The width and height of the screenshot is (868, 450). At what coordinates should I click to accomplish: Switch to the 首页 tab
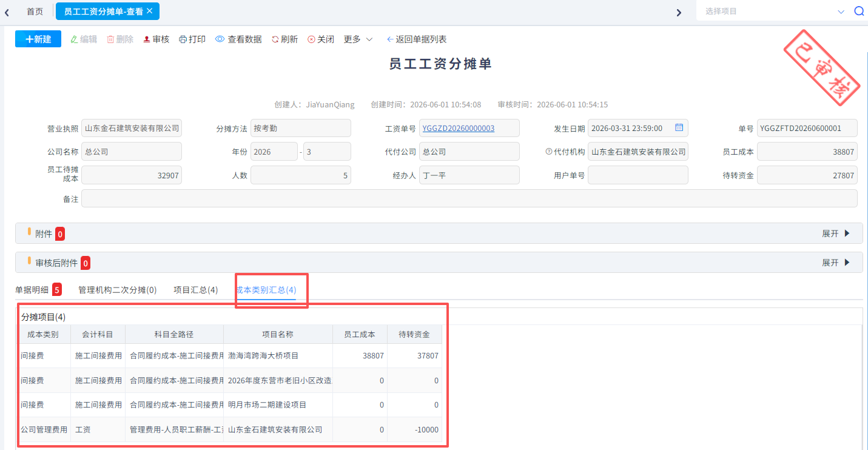(x=35, y=11)
